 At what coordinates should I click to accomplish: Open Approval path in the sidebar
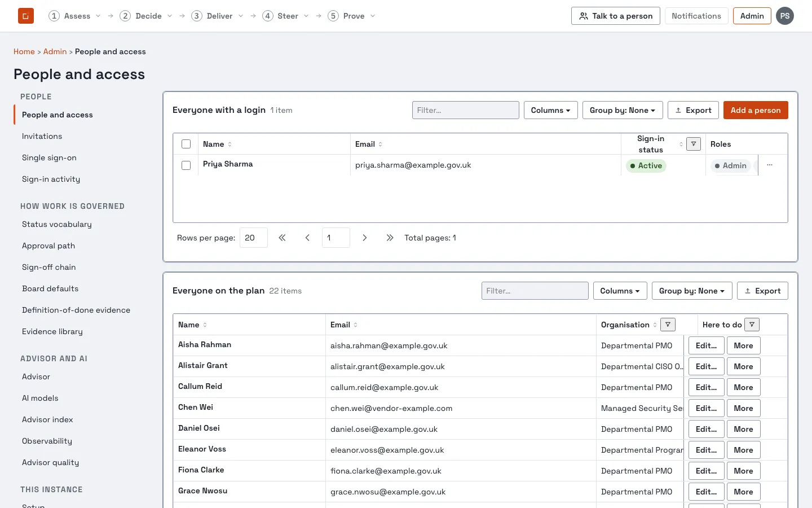[x=48, y=246]
